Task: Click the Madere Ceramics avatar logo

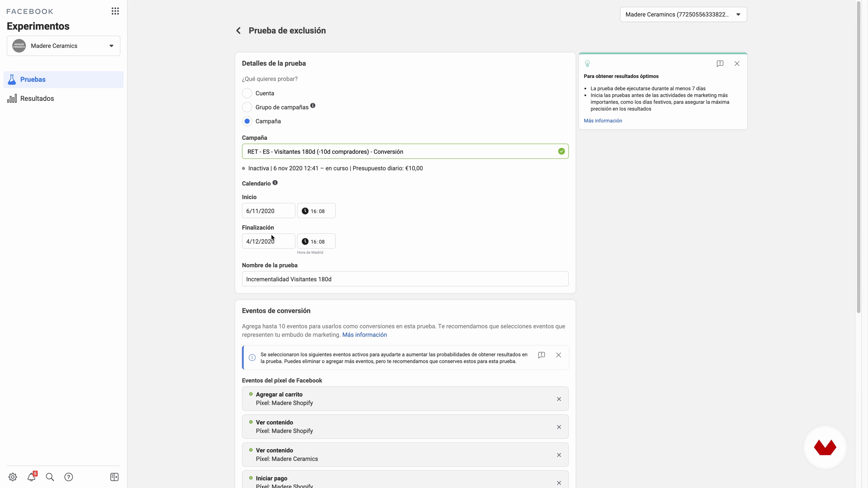Action: coord(19,46)
